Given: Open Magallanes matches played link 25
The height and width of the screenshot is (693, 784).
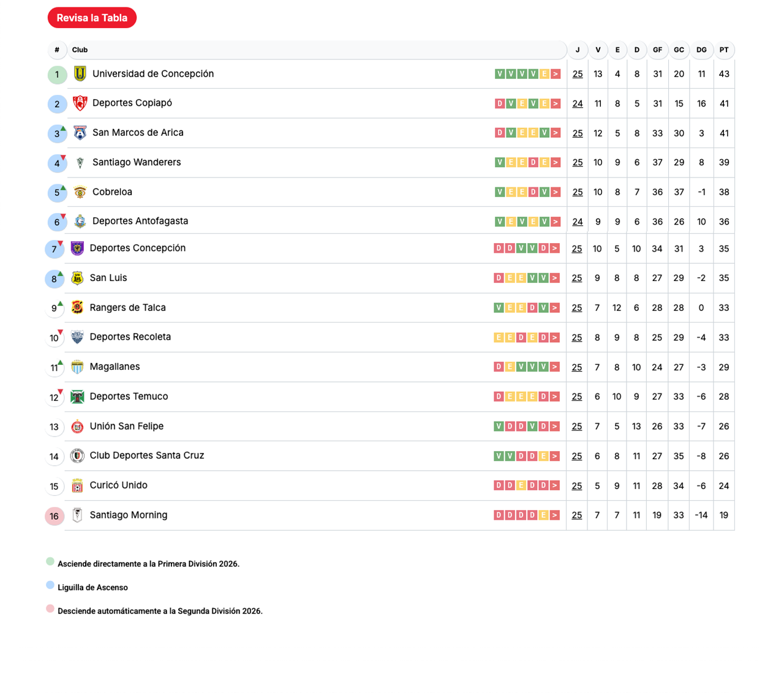Looking at the screenshot, I should pos(577,367).
